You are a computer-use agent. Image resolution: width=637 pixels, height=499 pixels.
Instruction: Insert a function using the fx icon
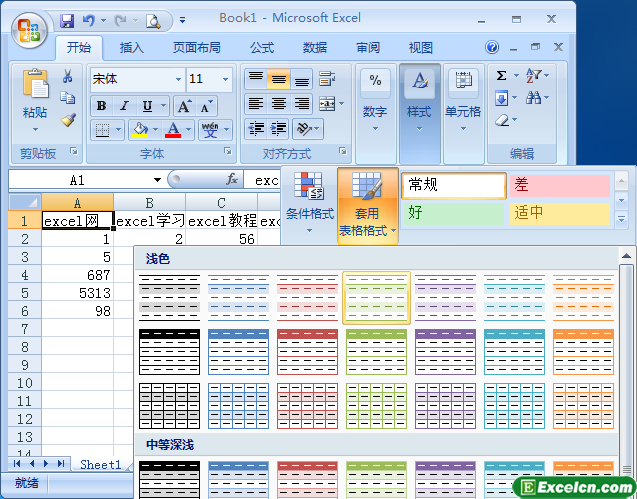click(x=232, y=179)
